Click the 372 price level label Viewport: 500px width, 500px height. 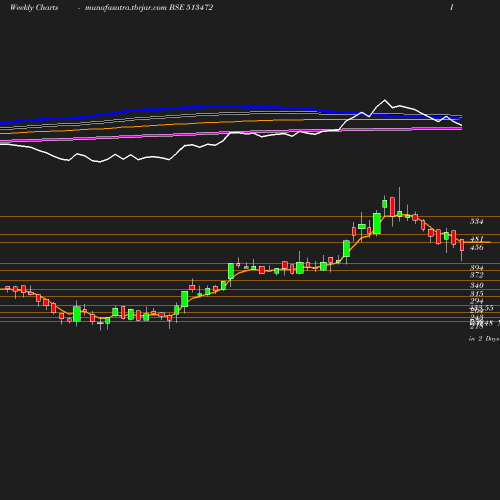(476, 275)
